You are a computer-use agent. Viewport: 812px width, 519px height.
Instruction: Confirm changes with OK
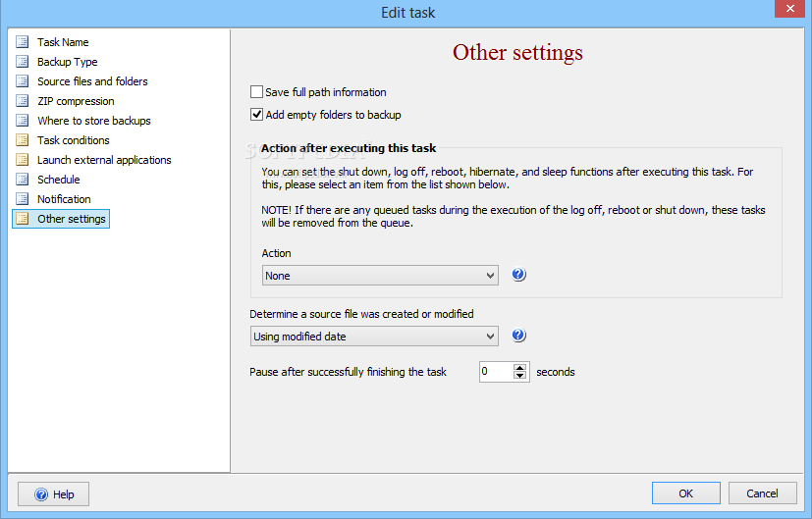click(685, 493)
